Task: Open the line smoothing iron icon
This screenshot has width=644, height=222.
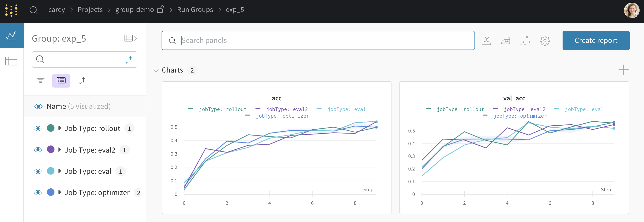Action: [505, 40]
